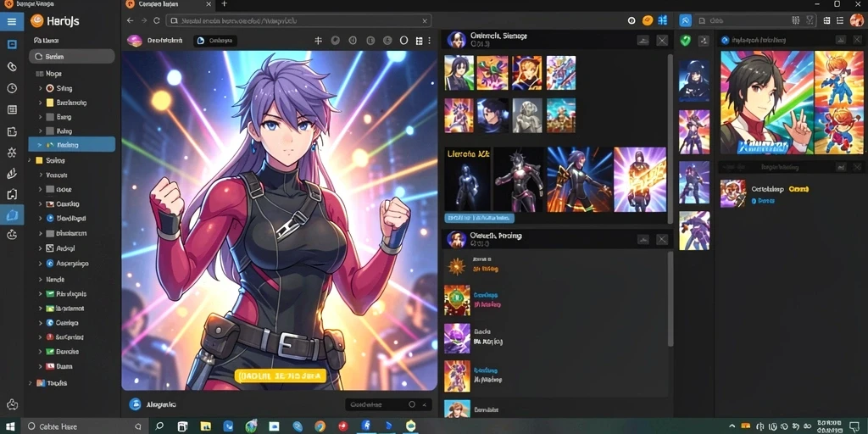The width and height of the screenshot is (868, 434).
Task: Click the gallery panel vertical scrollbar
Action: (x=670, y=138)
